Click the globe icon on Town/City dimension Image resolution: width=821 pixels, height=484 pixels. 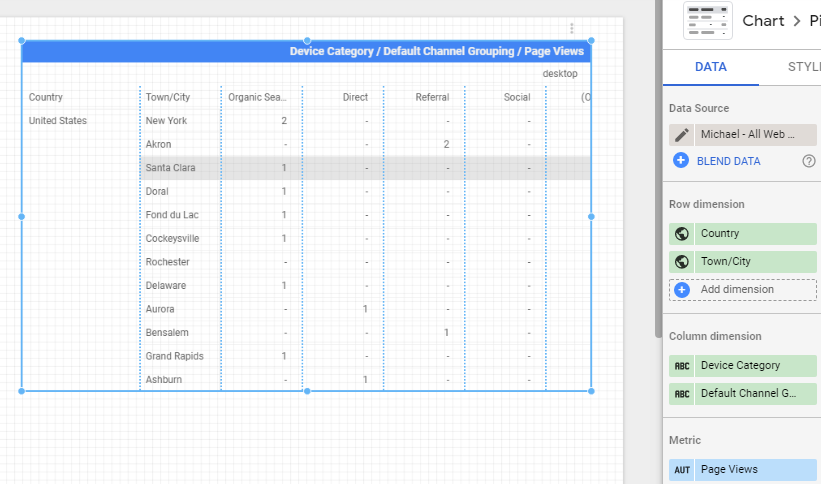681,261
